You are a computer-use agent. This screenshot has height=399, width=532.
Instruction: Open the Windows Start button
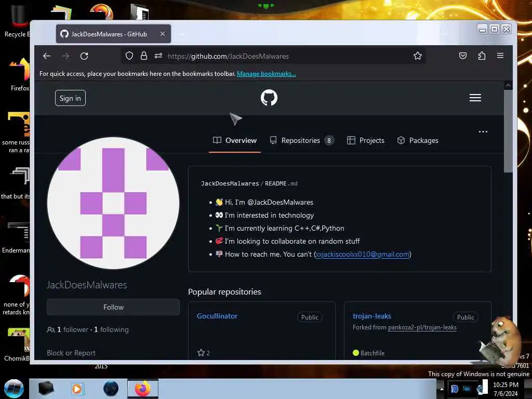click(14, 389)
